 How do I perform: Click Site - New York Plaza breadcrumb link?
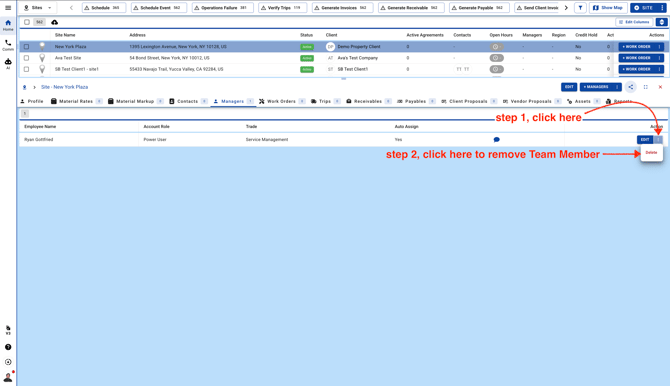pos(65,87)
